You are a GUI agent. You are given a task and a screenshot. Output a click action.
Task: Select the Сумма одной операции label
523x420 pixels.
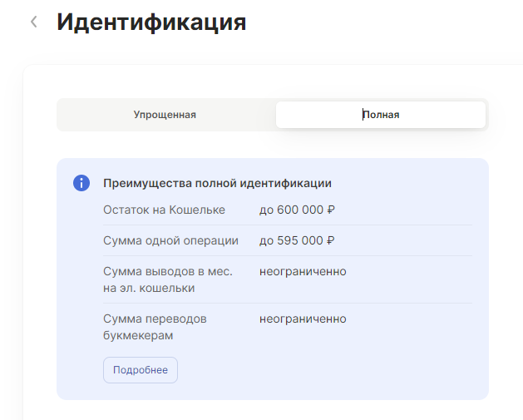click(170, 240)
